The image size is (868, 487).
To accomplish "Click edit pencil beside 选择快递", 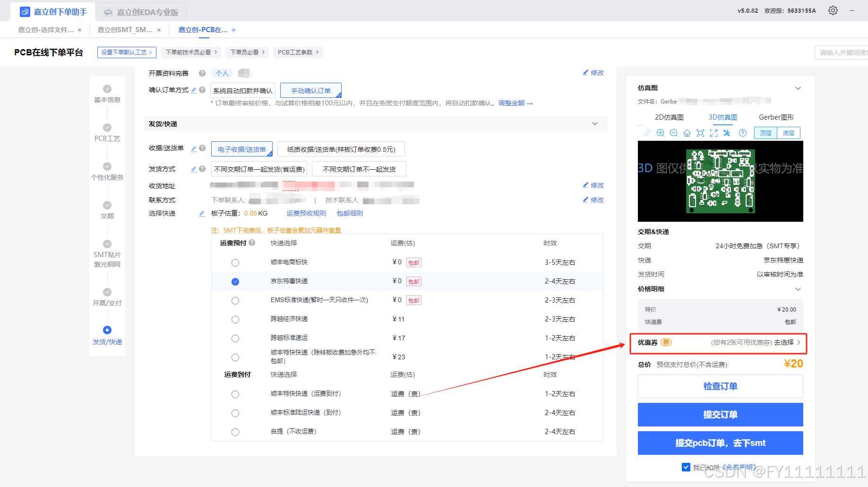I will pos(202,213).
